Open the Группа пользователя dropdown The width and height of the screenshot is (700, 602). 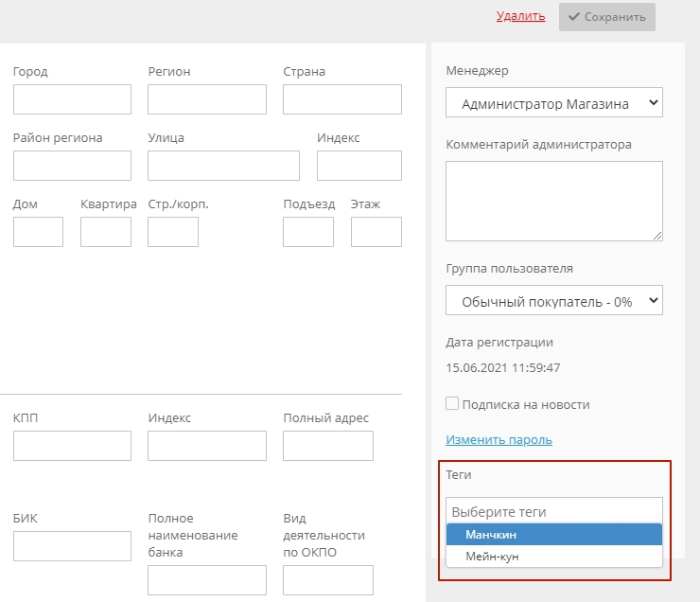553,301
